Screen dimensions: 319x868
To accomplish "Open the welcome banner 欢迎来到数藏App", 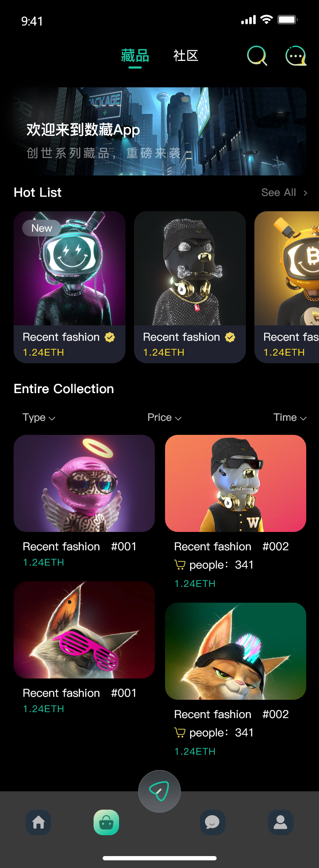I will (159, 131).
